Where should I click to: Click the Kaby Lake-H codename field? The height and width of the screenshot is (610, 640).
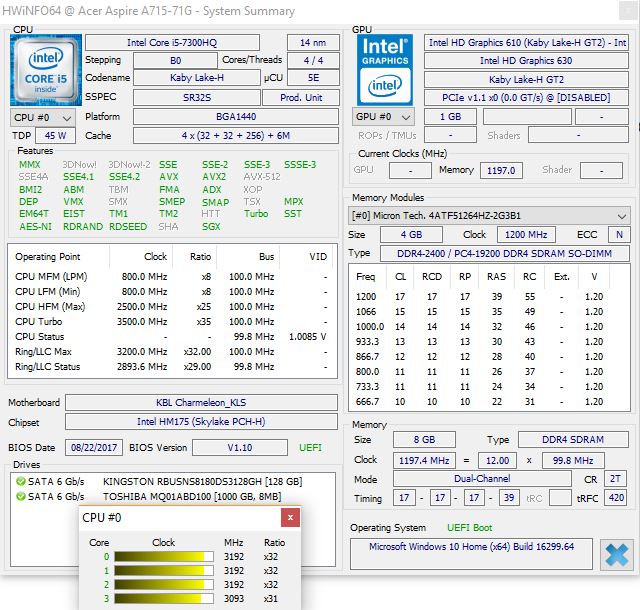tap(197, 78)
